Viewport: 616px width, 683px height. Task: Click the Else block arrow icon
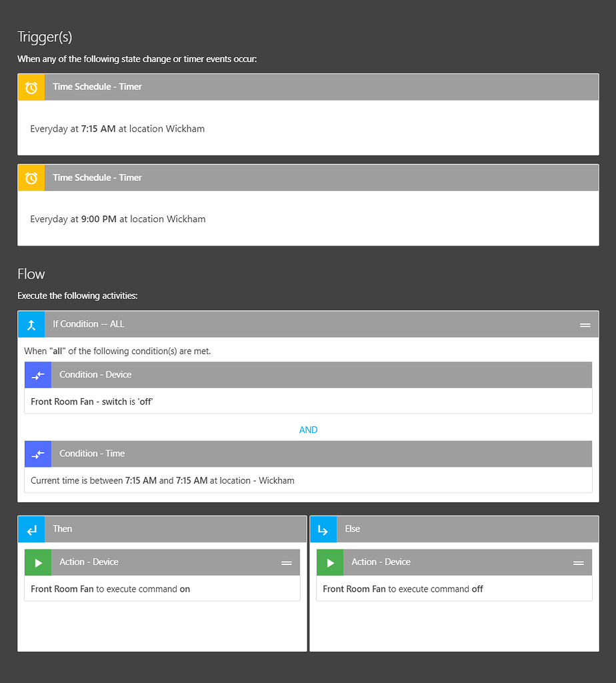(x=323, y=529)
